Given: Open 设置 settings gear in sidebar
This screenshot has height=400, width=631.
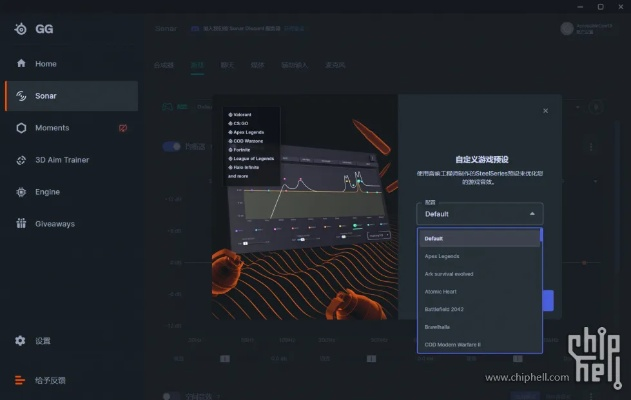Looking at the screenshot, I should tap(21, 341).
